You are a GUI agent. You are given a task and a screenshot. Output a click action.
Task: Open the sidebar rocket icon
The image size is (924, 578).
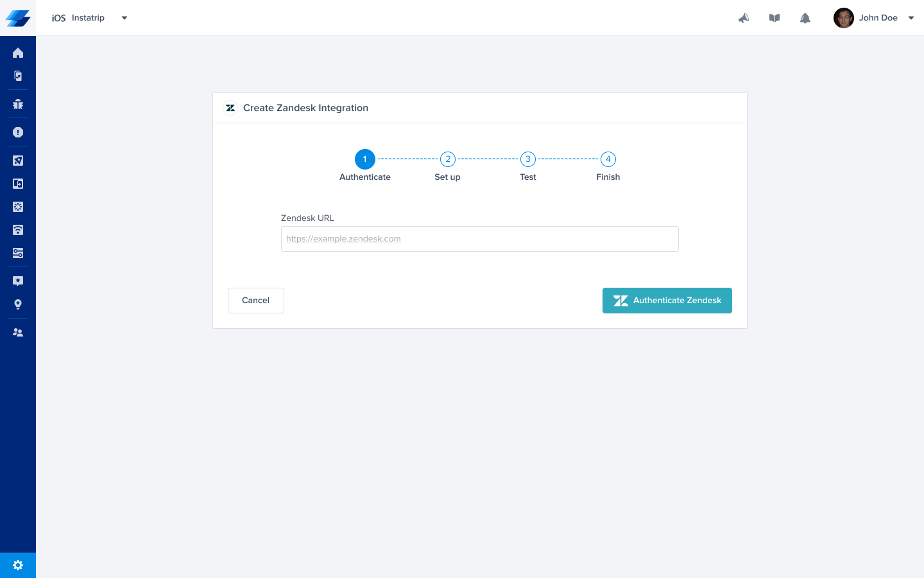point(18,161)
